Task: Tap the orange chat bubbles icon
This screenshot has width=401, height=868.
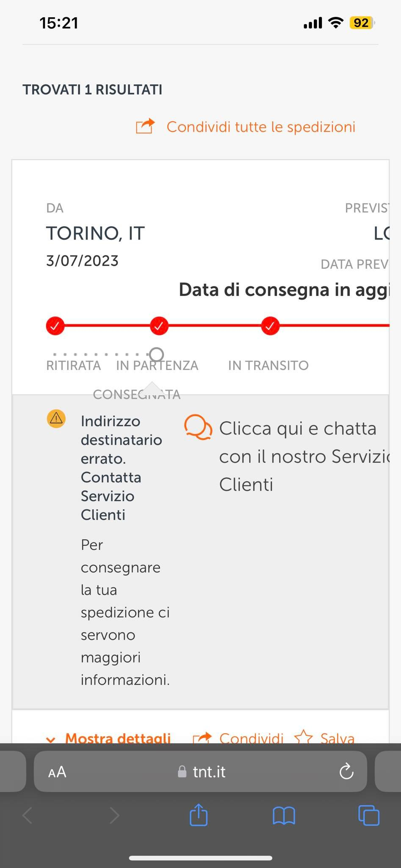Action: point(198,427)
